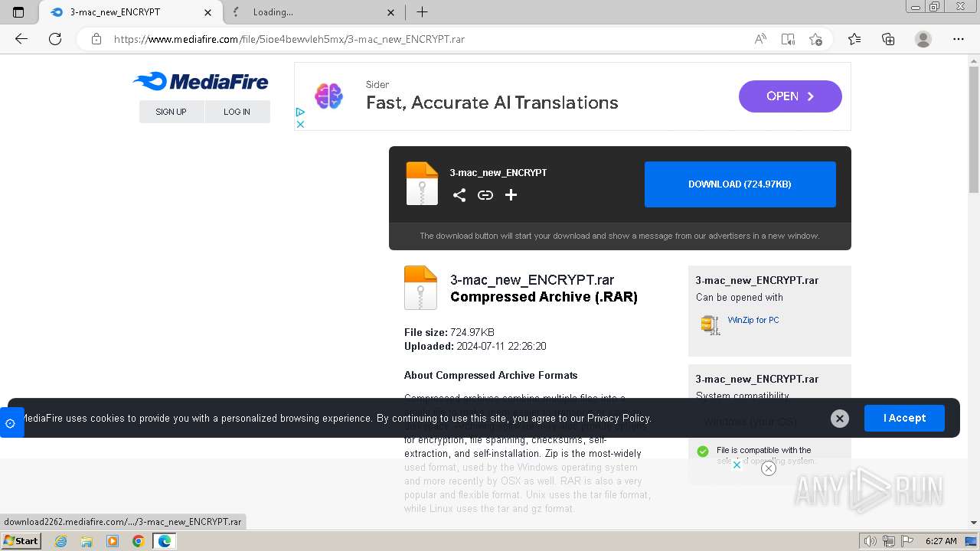Image resolution: width=980 pixels, height=551 pixels.
Task: Copy file link via chain icon
Action: point(485,195)
